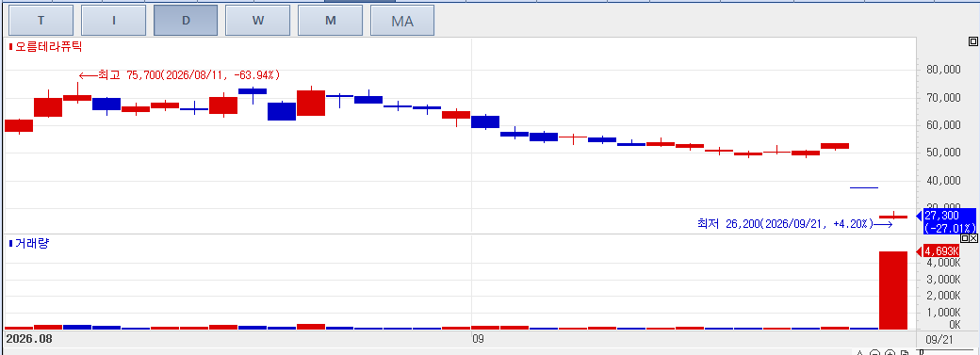Switch chart to tick (T) period

(x=41, y=20)
